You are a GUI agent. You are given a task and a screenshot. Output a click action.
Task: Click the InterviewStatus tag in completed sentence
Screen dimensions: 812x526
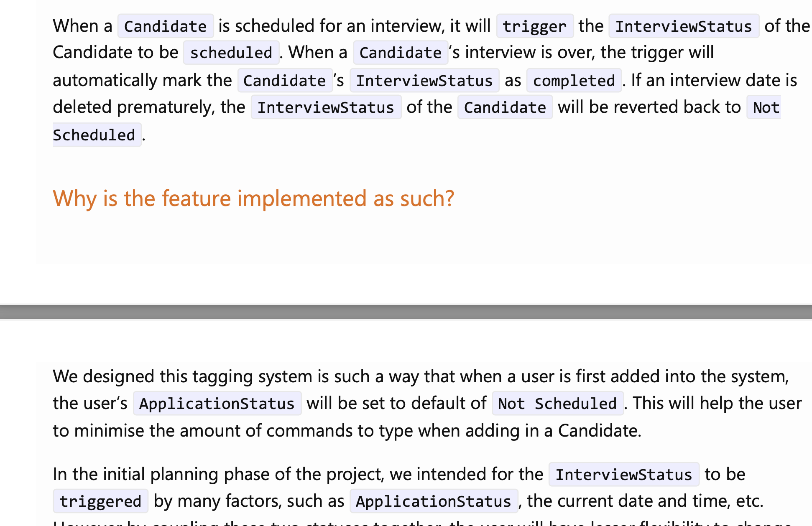(x=424, y=81)
